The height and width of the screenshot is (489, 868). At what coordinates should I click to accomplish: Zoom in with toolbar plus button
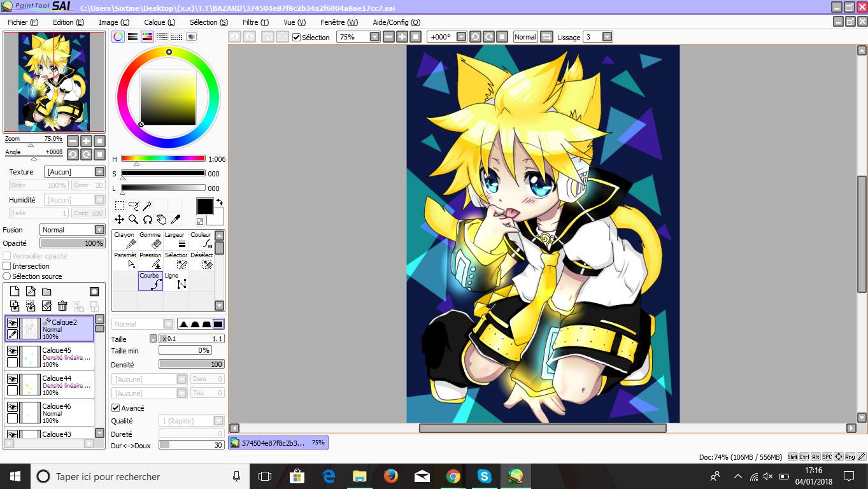coord(402,37)
